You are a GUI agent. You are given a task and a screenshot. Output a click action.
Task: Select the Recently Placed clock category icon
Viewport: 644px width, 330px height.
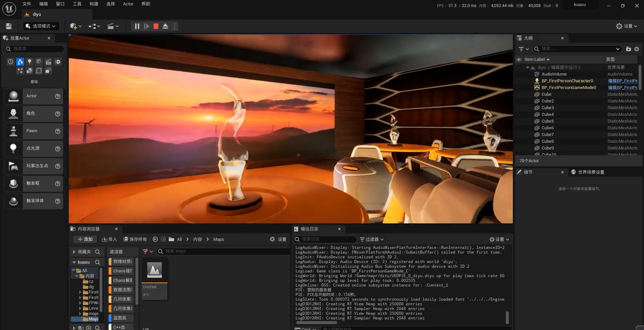pos(10,61)
